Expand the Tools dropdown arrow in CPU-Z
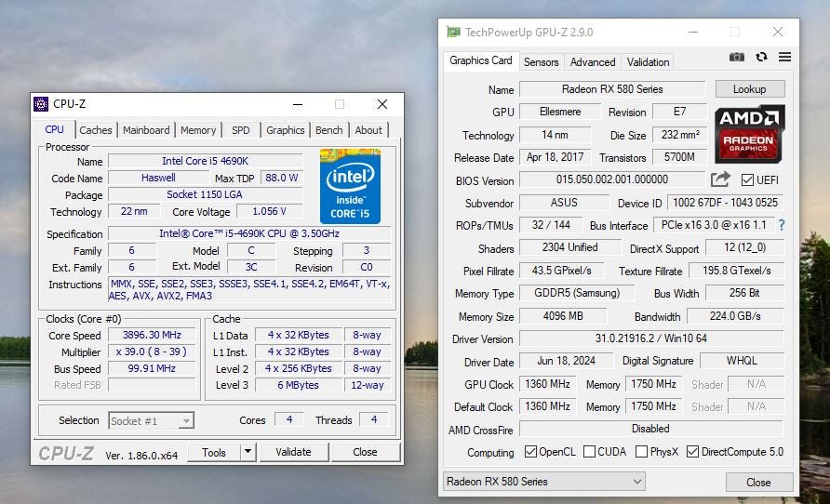Viewport: 830px width, 504px height. (x=248, y=452)
